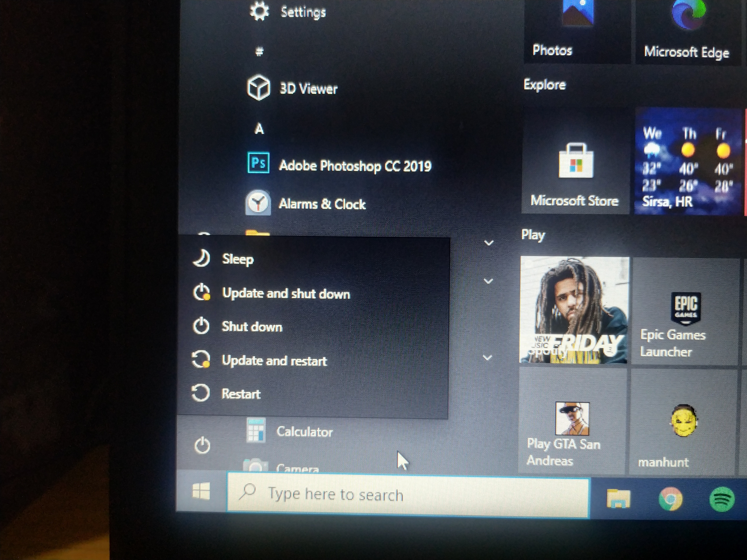Select Update and shut down option
Image resolution: width=747 pixels, height=560 pixels.
point(286,293)
